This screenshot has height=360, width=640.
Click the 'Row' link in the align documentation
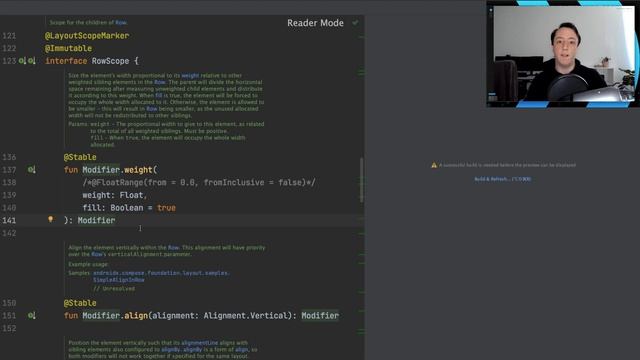click(173, 247)
